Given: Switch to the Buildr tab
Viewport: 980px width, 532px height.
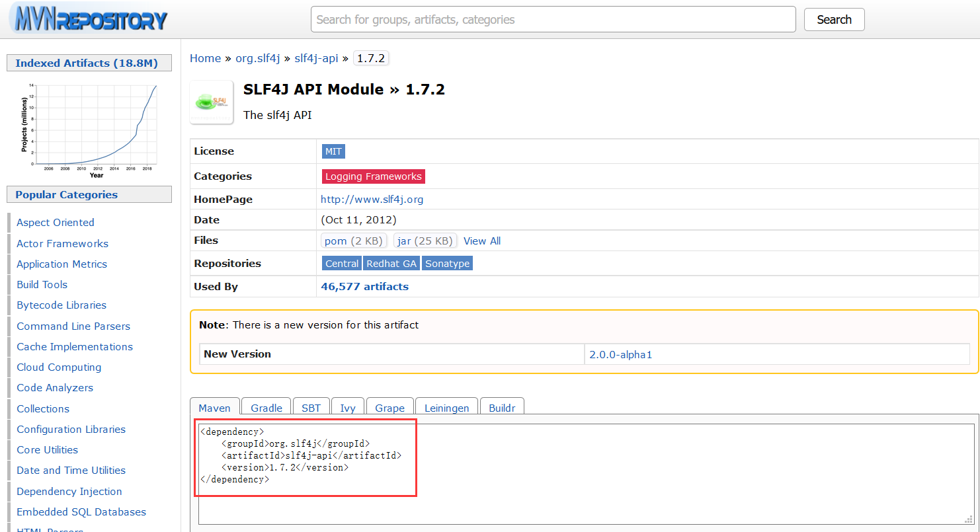Looking at the screenshot, I should point(502,408).
